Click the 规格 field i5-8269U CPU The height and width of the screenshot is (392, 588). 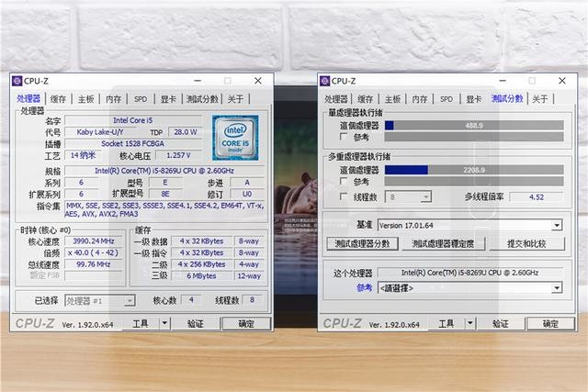point(164,171)
